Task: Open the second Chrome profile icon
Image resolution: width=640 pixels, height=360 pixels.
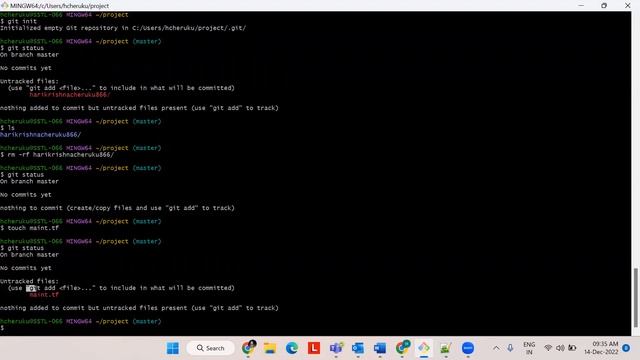Action: [x=402, y=348]
